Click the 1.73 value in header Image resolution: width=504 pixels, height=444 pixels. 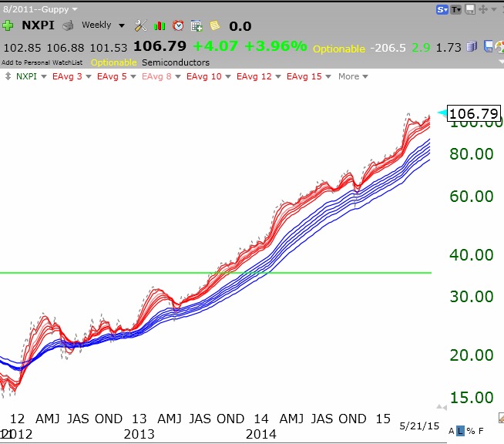tap(449, 48)
